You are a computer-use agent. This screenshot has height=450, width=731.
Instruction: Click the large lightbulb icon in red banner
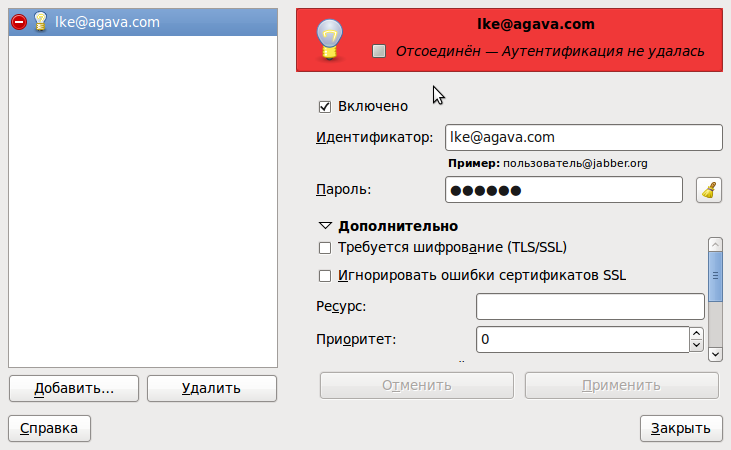click(331, 41)
